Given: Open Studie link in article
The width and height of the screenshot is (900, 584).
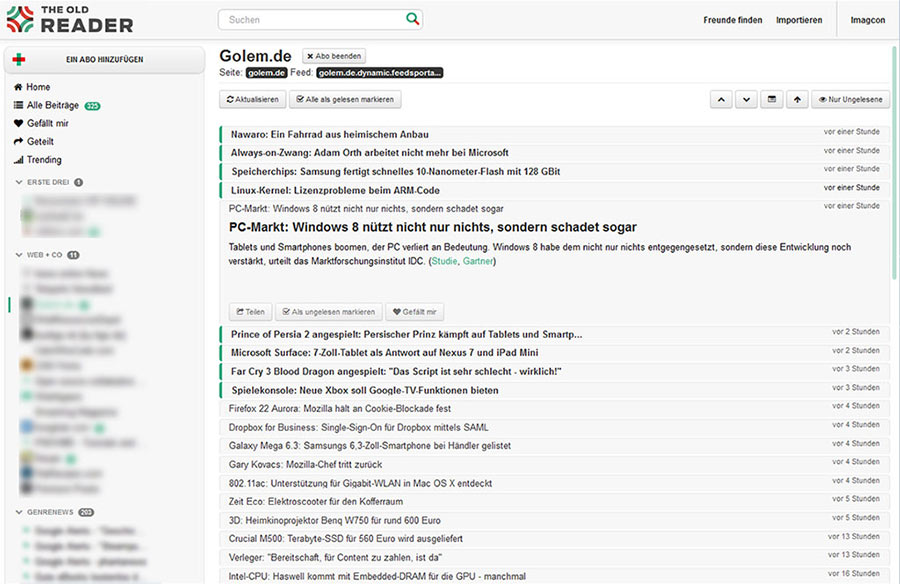Looking at the screenshot, I should (x=444, y=261).
